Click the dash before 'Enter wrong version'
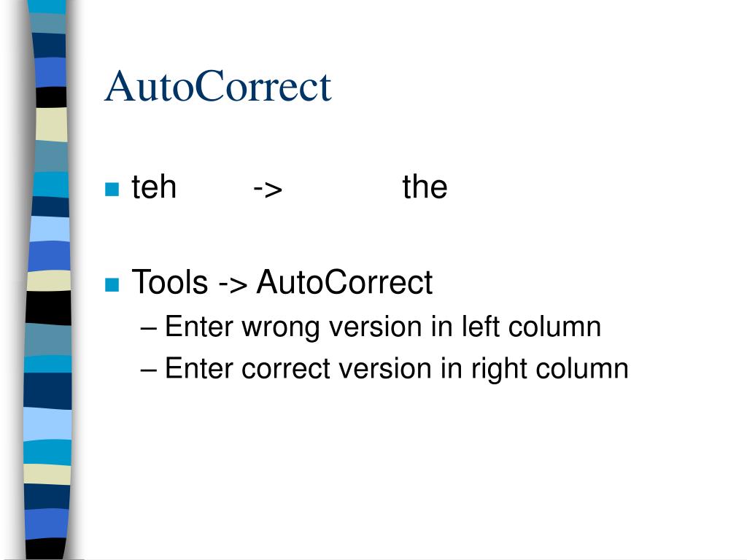747x560 pixels. pyautogui.click(x=149, y=329)
